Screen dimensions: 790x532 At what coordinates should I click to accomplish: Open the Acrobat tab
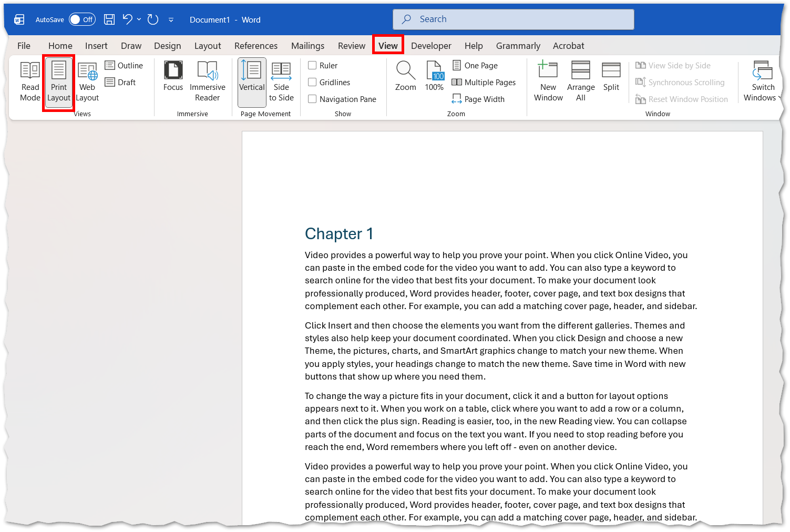[569, 46]
